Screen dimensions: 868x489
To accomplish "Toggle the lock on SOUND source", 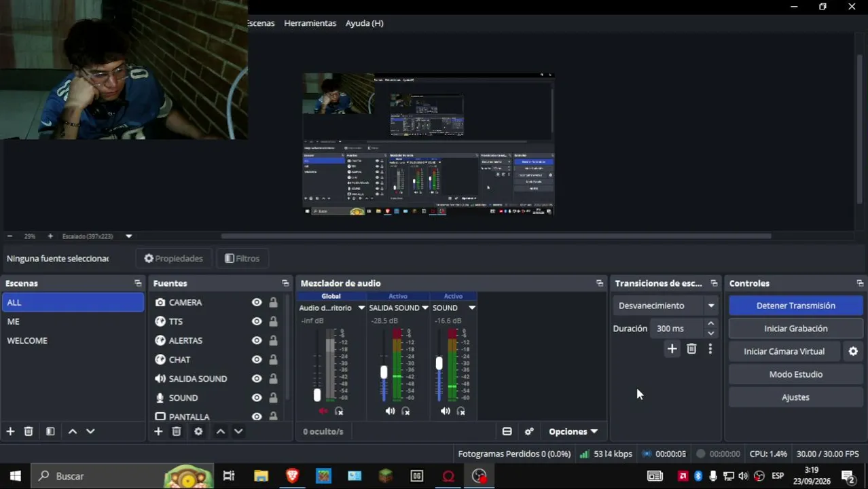I will [273, 397].
